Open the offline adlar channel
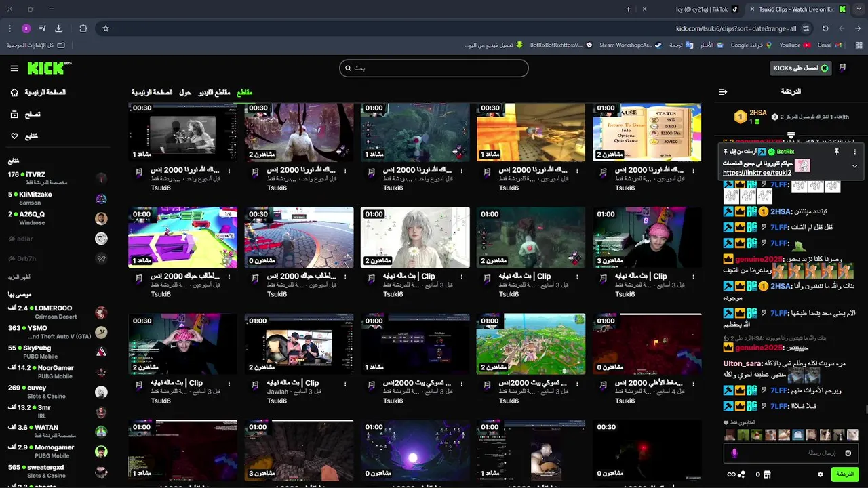 [58, 239]
